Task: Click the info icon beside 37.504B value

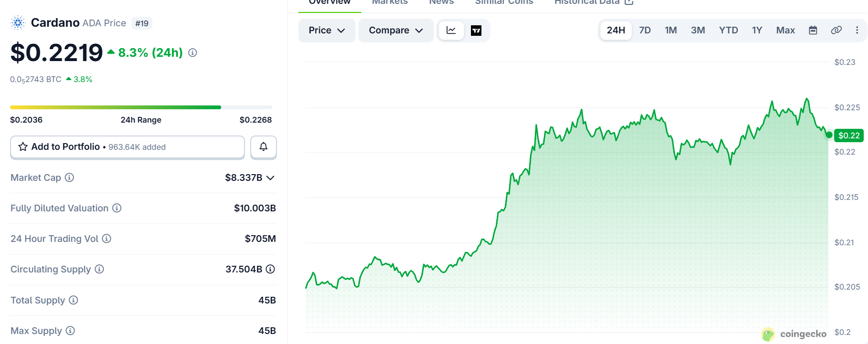Action: (x=270, y=269)
